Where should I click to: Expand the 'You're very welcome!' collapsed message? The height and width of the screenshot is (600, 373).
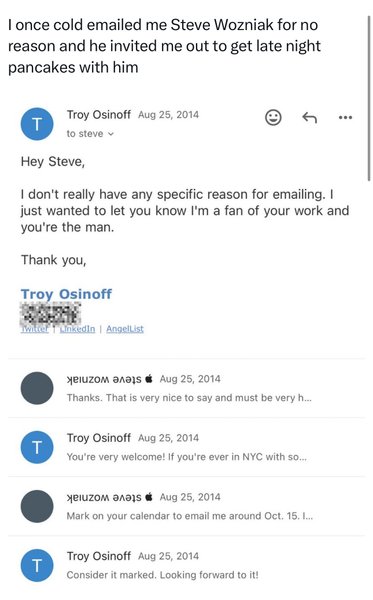coord(186,447)
